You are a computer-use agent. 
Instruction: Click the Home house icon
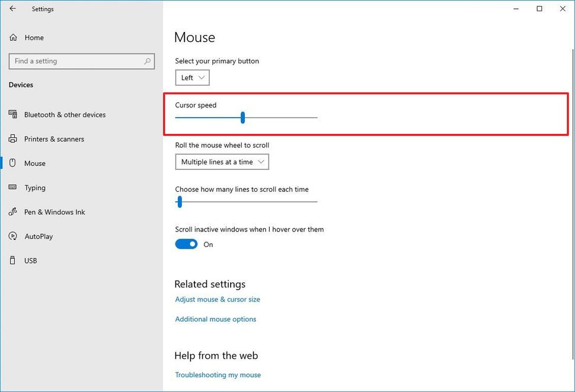[x=12, y=37]
